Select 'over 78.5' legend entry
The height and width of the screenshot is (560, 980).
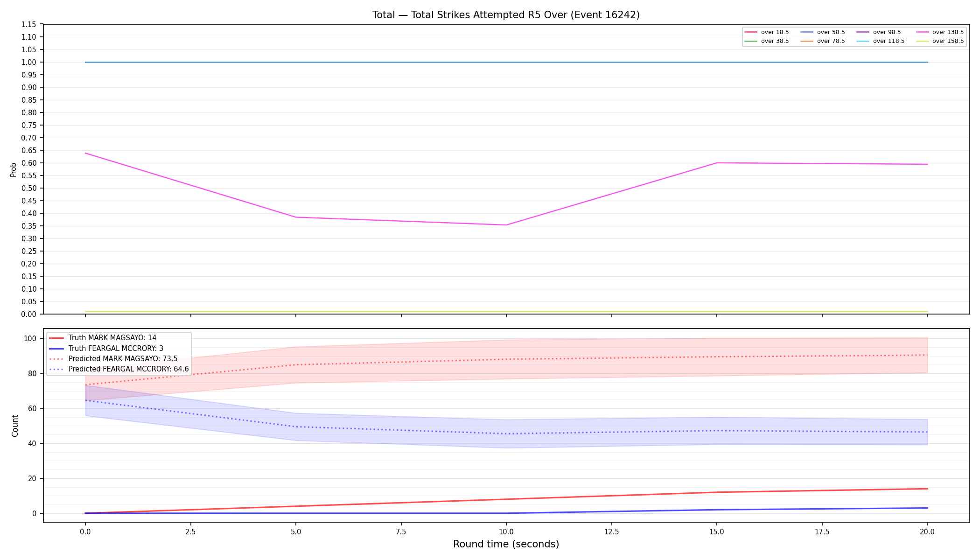point(823,41)
